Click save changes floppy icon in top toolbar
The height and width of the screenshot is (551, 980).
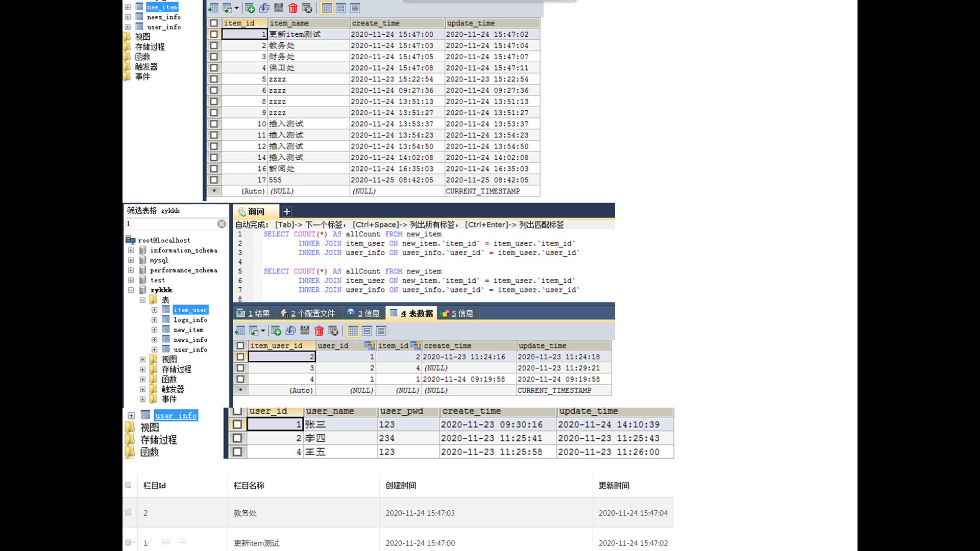(278, 8)
